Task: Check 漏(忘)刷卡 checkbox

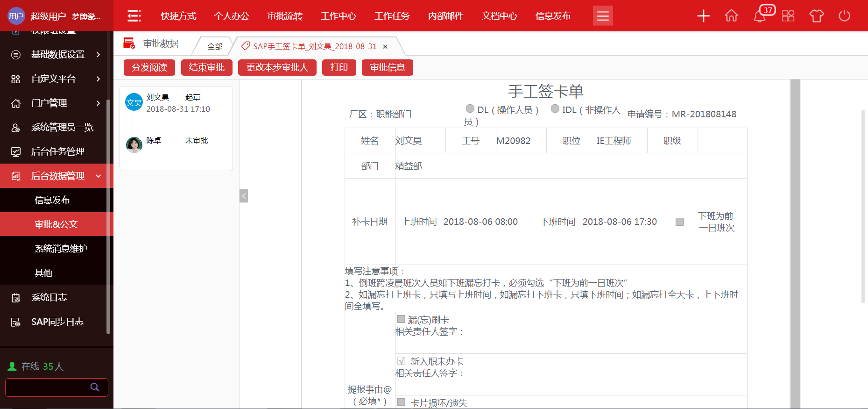Action: pos(401,319)
